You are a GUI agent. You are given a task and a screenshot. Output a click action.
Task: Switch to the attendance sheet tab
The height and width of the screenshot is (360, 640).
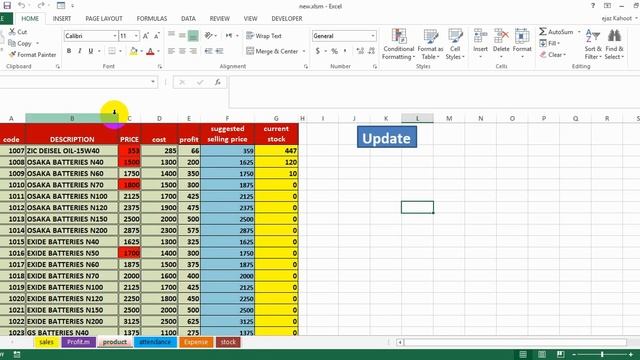tap(155, 342)
